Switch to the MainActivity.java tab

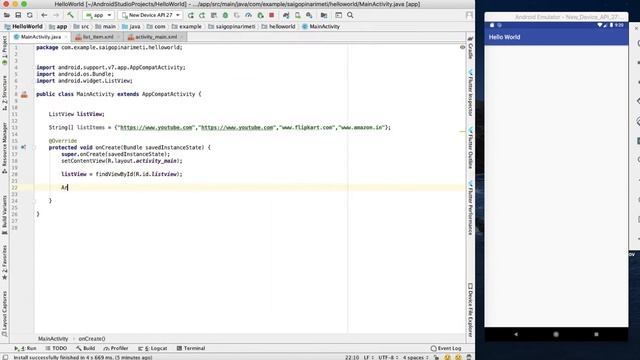coord(40,37)
